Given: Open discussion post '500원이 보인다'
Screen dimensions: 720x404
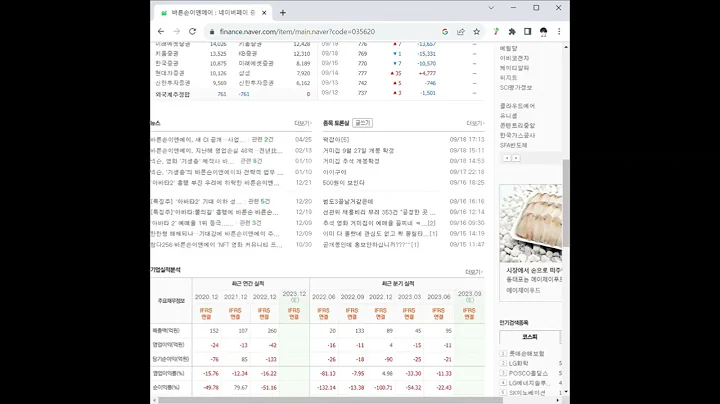Looking at the screenshot, I should point(343,183).
